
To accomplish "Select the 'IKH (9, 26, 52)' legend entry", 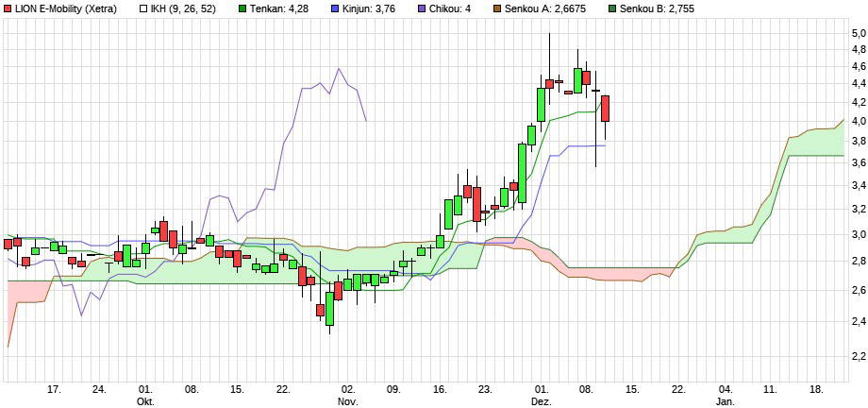I will (x=183, y=8).
